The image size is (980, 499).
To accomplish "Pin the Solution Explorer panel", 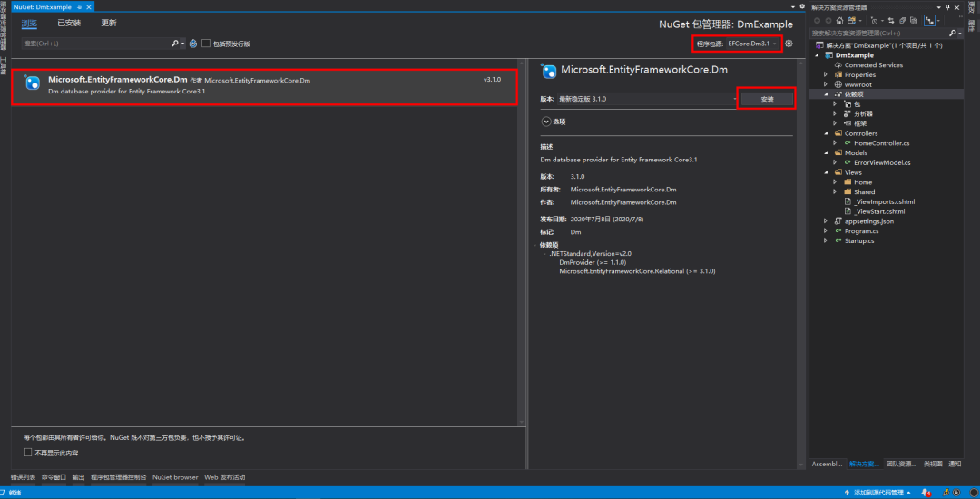I will coord(947,7).
